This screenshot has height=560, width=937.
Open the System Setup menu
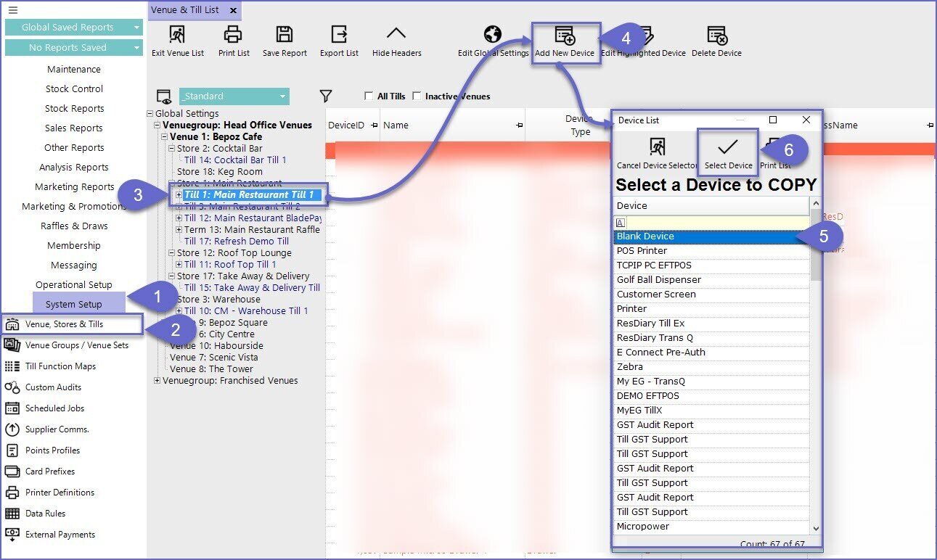point(74,304)
